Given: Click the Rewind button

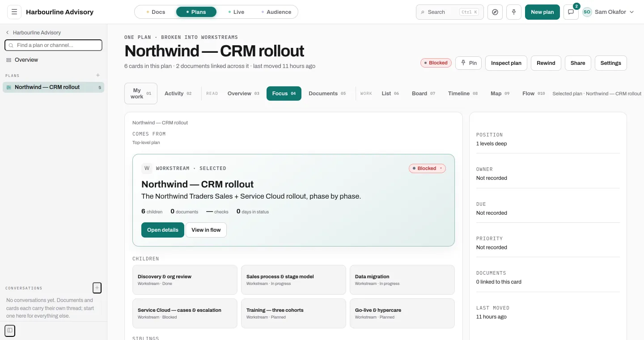Looking at the screenshot, I should 546,63.
